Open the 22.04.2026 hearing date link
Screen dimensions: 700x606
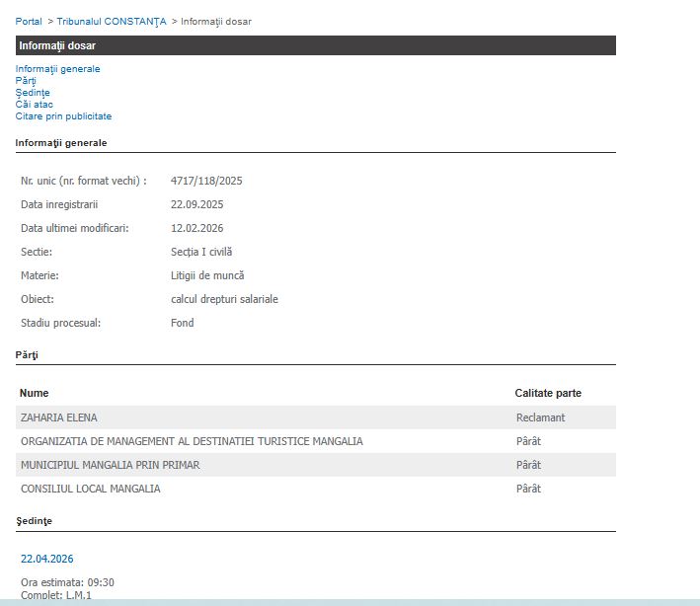click(46, 559)
